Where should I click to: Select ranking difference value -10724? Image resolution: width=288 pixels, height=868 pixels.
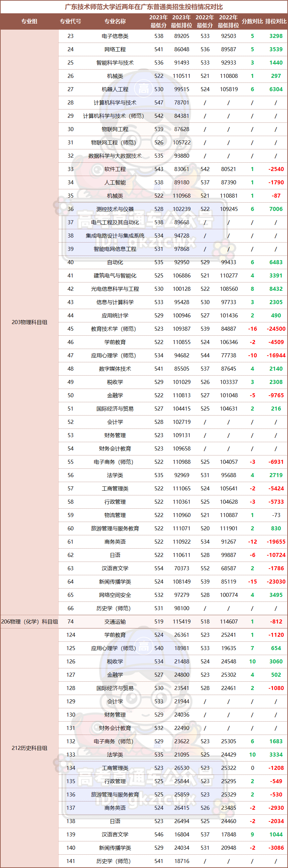276,555
